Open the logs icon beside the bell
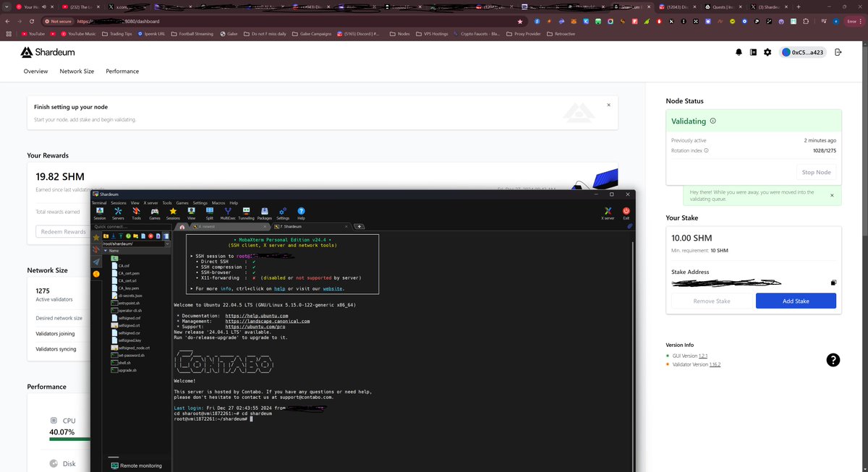The width and height of the screenshot is (868, 472). [x=753, y=52]
